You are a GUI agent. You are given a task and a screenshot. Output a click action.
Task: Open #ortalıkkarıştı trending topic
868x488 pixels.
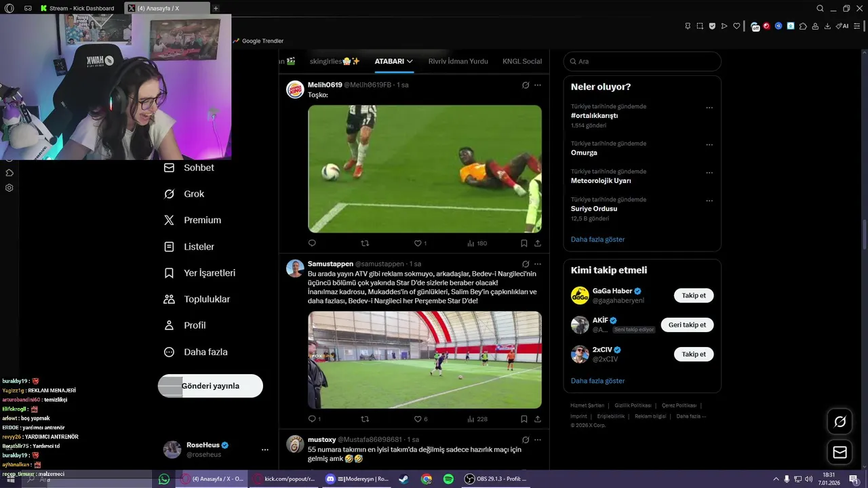[594, 116]
